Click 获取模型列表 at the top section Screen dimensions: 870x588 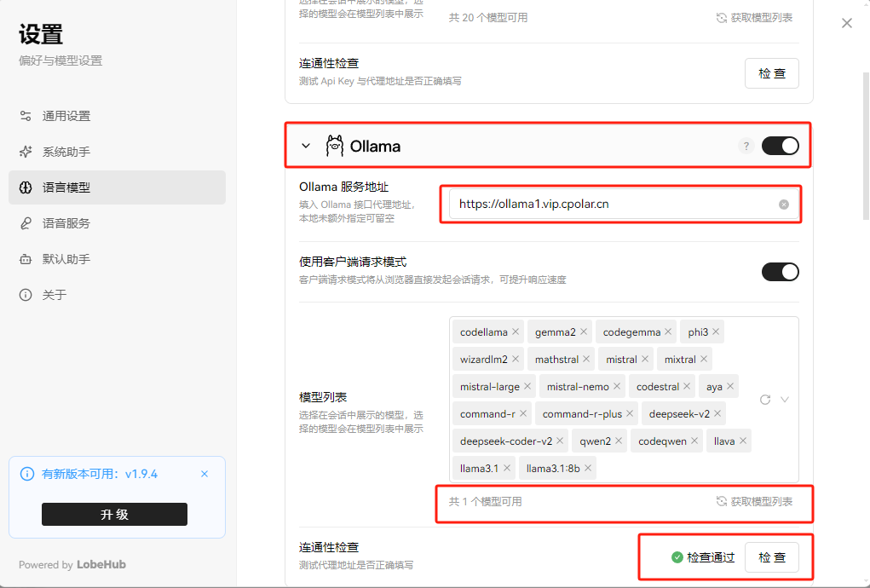tap(755, 18)
